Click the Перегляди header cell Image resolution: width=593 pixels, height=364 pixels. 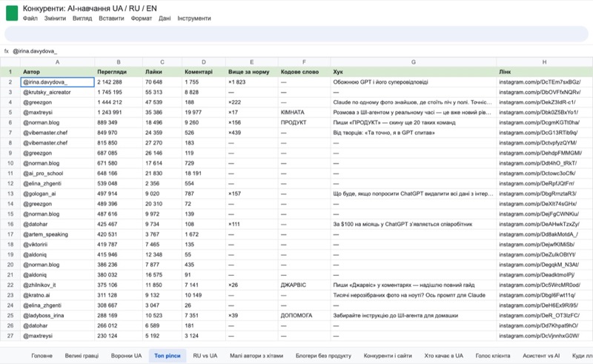pyautogui.click(x=119, y=72)
